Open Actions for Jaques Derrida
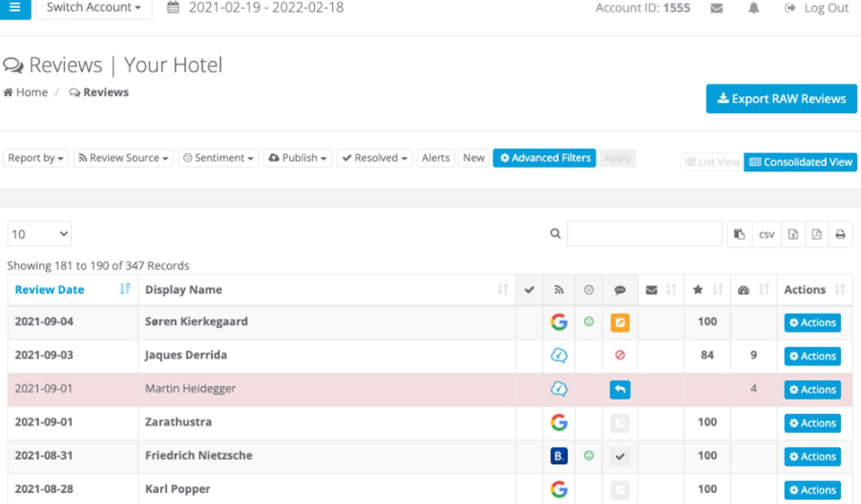Screen dimensions: 861x504 point(813,356)
